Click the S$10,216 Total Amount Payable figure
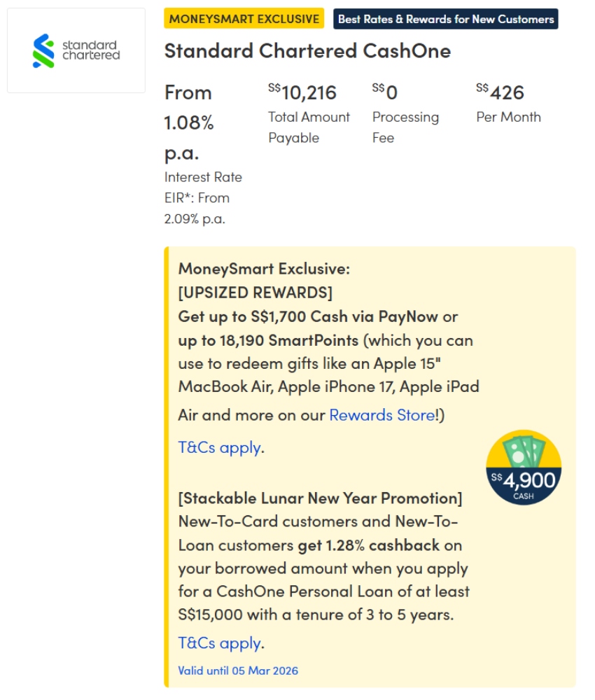The height and width of the screenshot is (700, 595). point(303,92)
